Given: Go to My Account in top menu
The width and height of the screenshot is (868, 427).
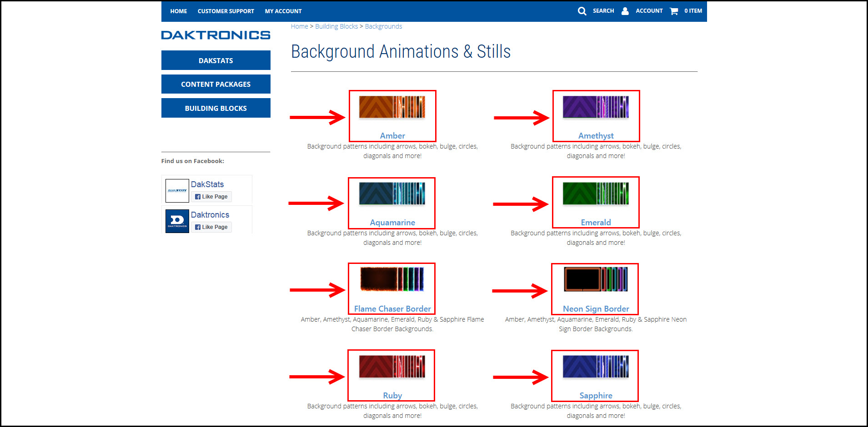Looking at the screenshot, I should [283, 11].
